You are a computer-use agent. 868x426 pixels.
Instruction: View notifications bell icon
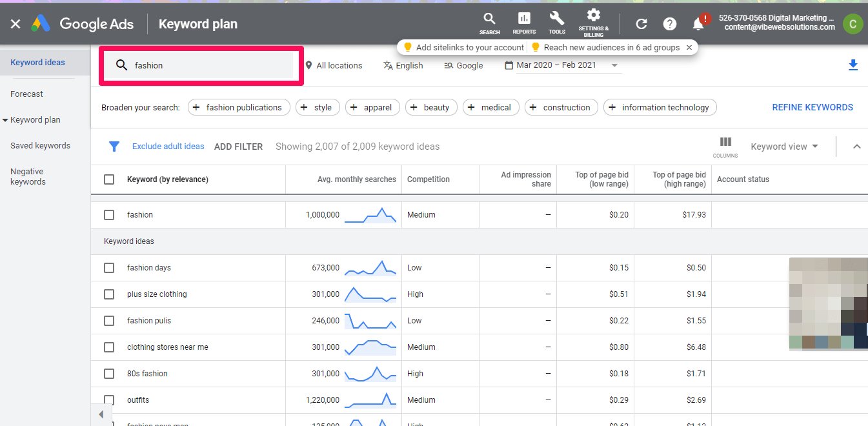pyautogui.click(x=698, y=24)
